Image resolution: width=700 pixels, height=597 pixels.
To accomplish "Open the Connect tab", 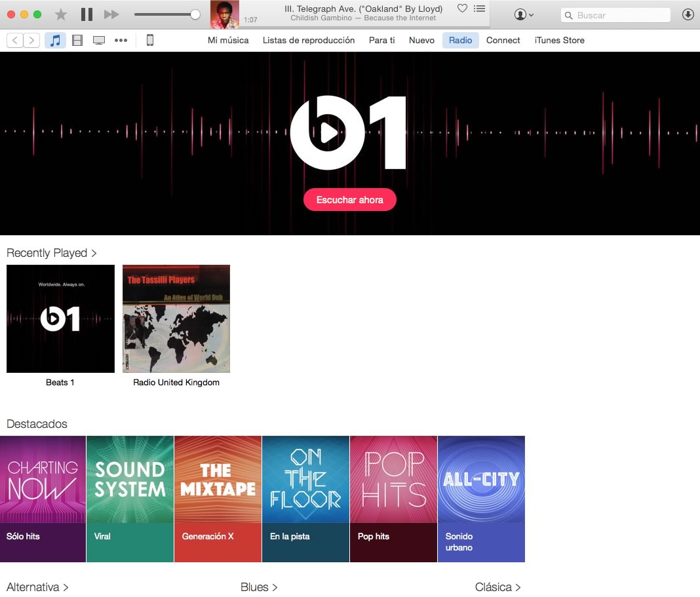I will tap(503, 40).
